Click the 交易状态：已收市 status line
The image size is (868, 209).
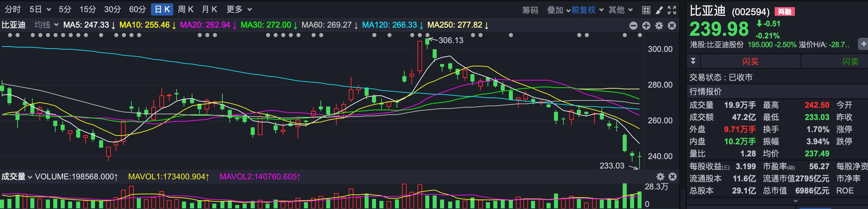pyautogui.click(x=721, y=78)
